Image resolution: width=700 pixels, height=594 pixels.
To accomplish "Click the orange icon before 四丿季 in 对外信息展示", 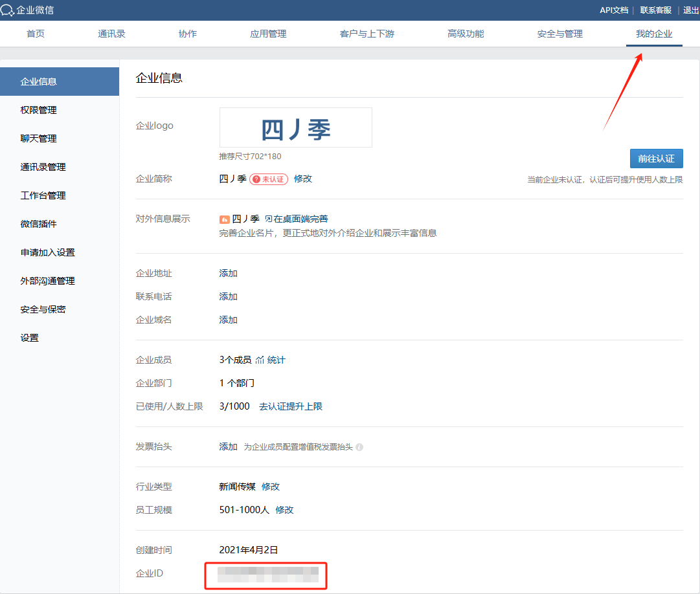I will click(x=224, y=219).
